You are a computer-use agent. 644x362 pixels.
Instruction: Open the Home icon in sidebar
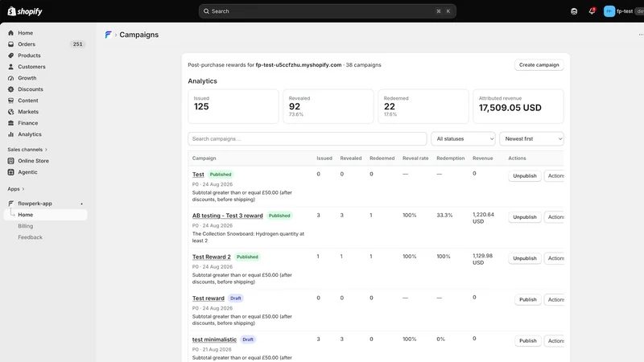(11, 33)
